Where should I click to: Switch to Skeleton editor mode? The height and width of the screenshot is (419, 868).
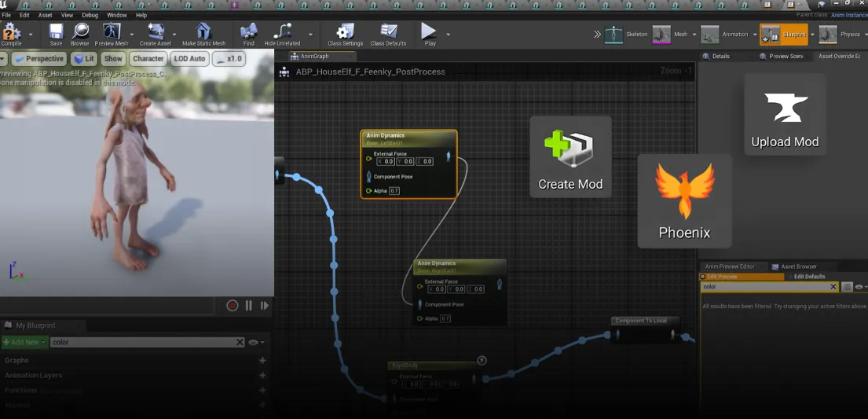pyautogui.click(x=626, y=35)
